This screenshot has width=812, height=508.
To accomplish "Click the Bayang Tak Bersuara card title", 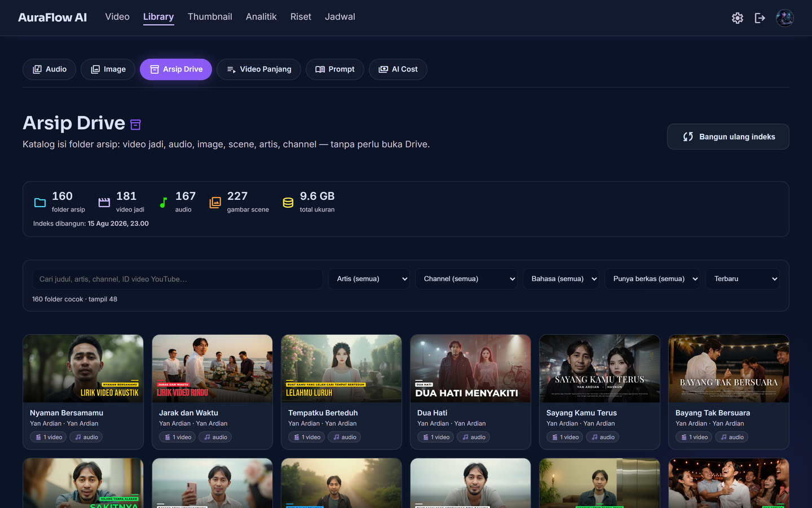I will click(x=713, y=413).
